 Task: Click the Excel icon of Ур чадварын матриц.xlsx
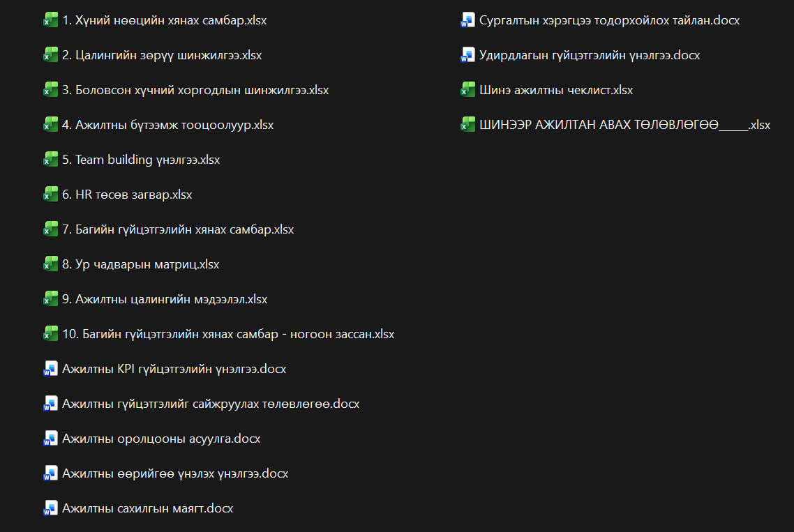point(50,264)
